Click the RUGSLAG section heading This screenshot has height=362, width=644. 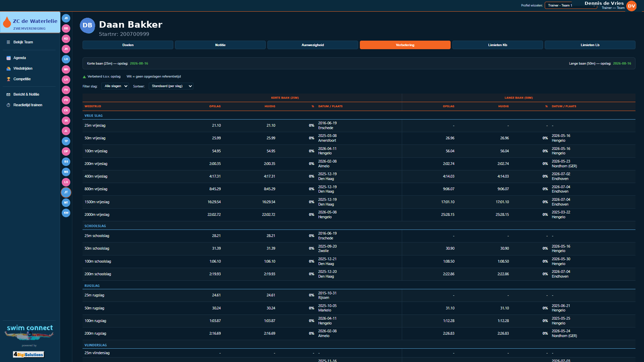(x=92, y=286)
